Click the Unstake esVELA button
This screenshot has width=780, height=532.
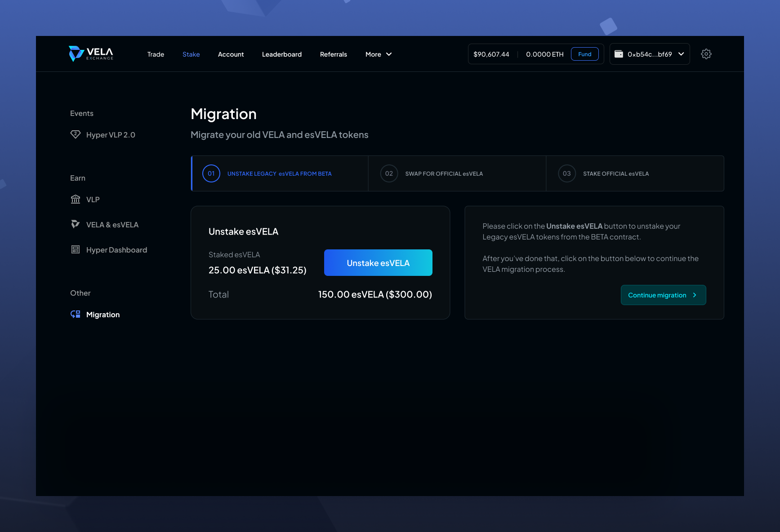pyautogui.click(x=378, y=262)
